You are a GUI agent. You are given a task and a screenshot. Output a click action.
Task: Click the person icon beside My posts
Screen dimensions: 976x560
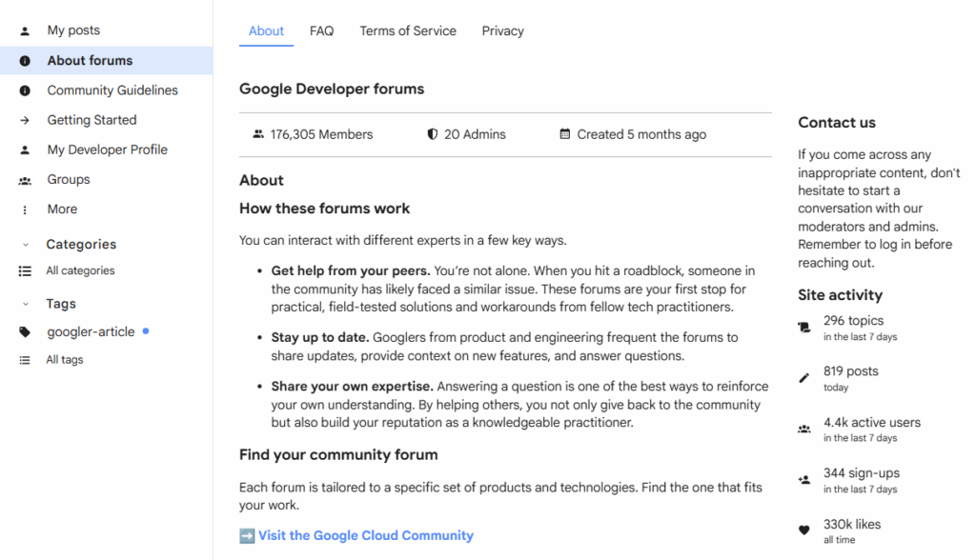25,30
